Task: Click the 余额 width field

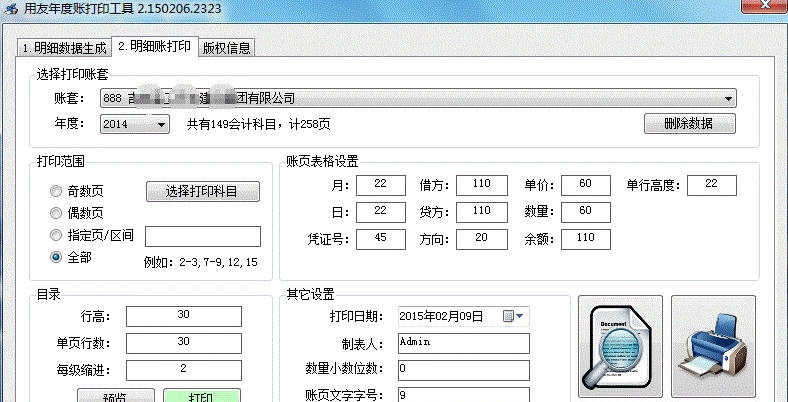Action: tap(585, 239)
